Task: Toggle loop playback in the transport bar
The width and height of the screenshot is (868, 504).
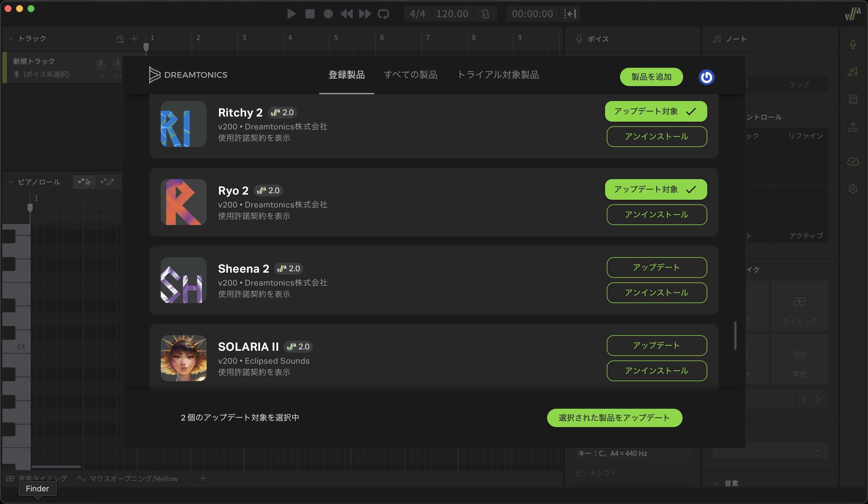Action: 383,14
